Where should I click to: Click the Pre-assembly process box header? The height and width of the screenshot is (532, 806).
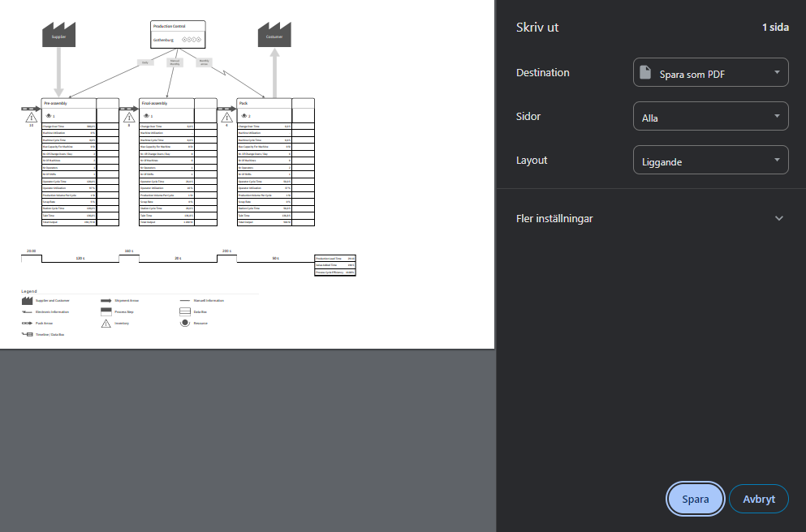[x=68, y=104]
